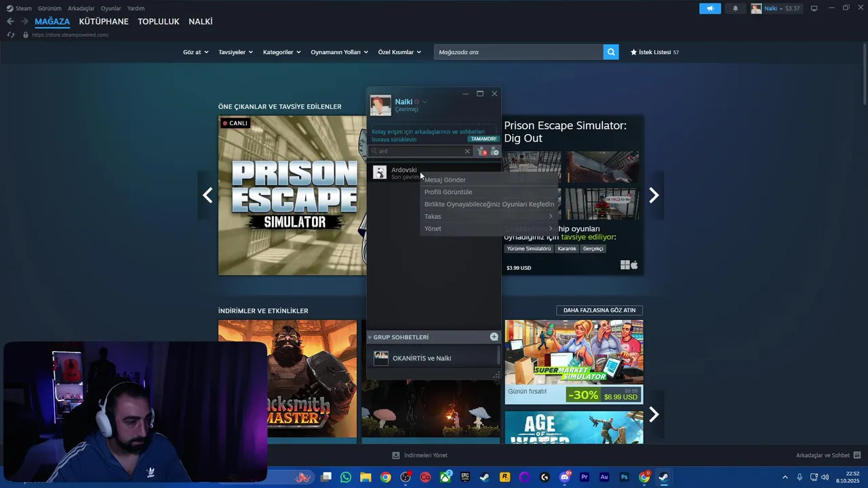This screenshot has width=868, height=488.
Task: Click the Big Picture mode monitor icon
Action: click(x=814, y=8)
